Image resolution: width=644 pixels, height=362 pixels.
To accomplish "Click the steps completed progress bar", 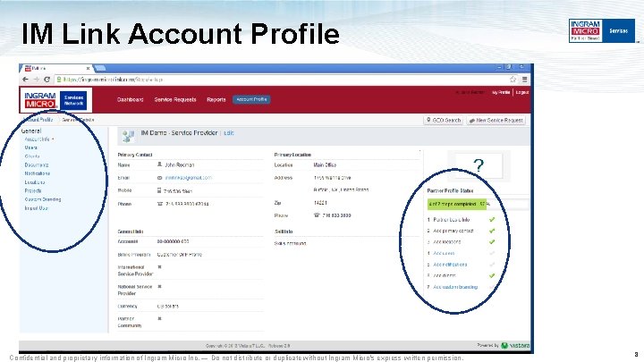I will (x=478, y=204).
